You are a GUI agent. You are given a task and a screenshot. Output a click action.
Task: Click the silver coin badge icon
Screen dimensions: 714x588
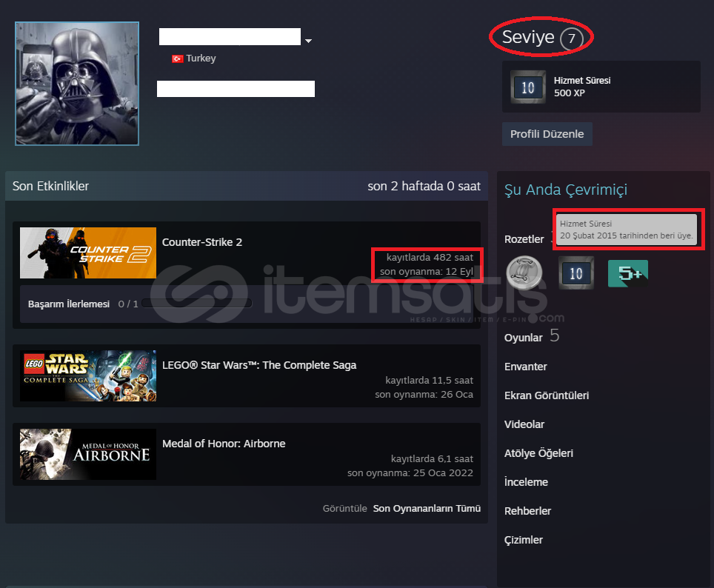[x=524, y=273]
